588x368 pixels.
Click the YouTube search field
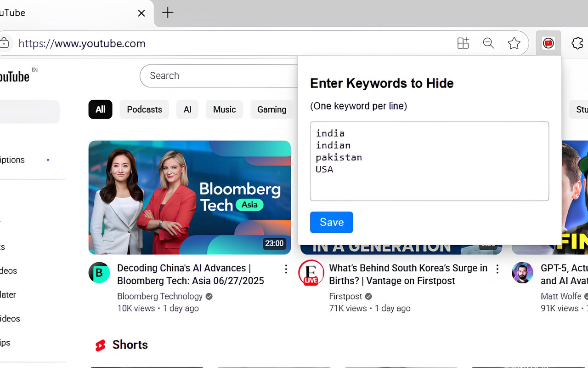pos(219,76)
